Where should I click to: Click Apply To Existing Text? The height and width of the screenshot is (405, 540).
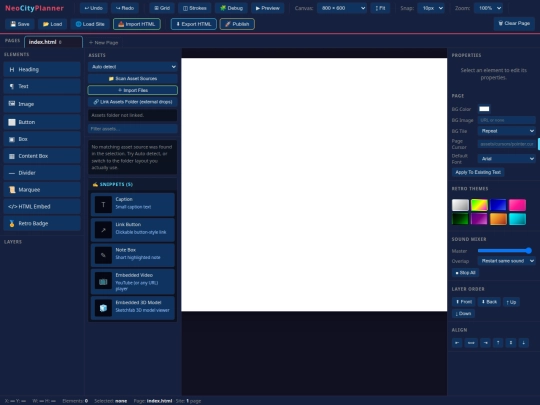pyautogui.click(x=478, y=172)
